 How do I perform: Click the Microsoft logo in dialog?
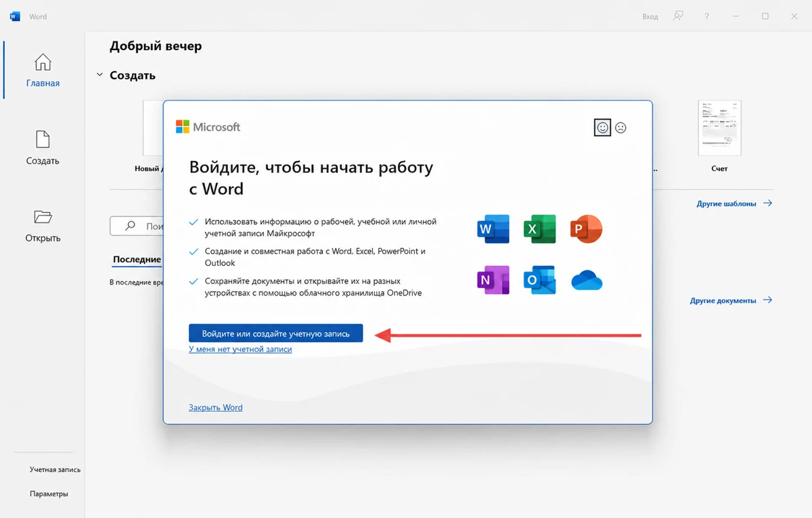point(208,126)
